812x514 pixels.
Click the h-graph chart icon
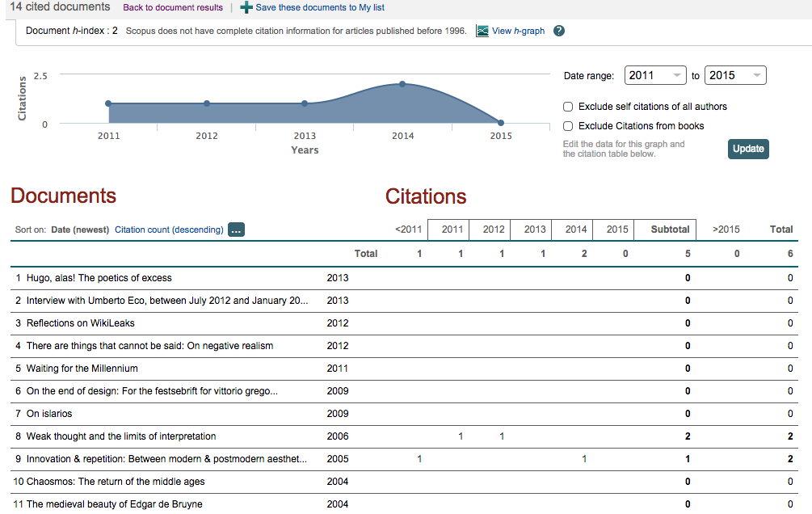click(x=482, y=32)
